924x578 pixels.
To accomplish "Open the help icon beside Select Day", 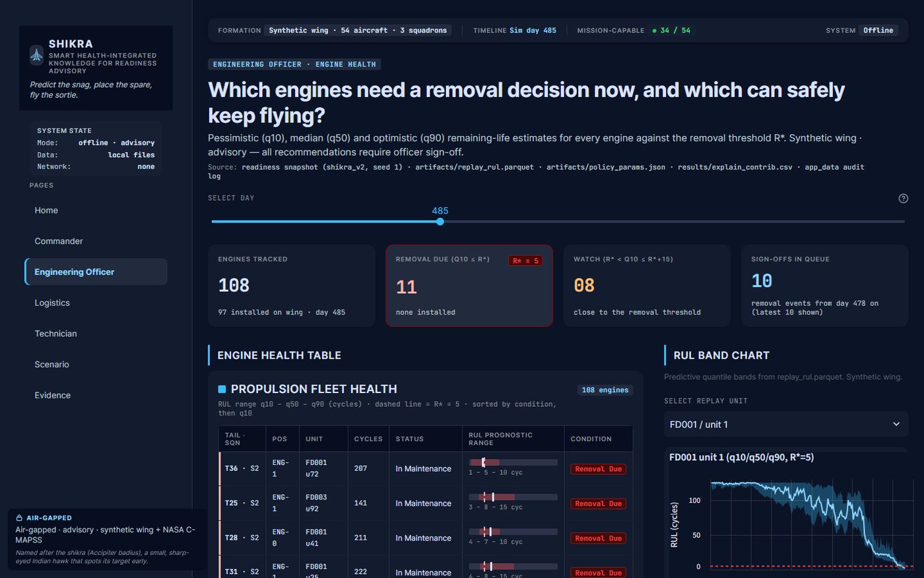I will (903, 198).
